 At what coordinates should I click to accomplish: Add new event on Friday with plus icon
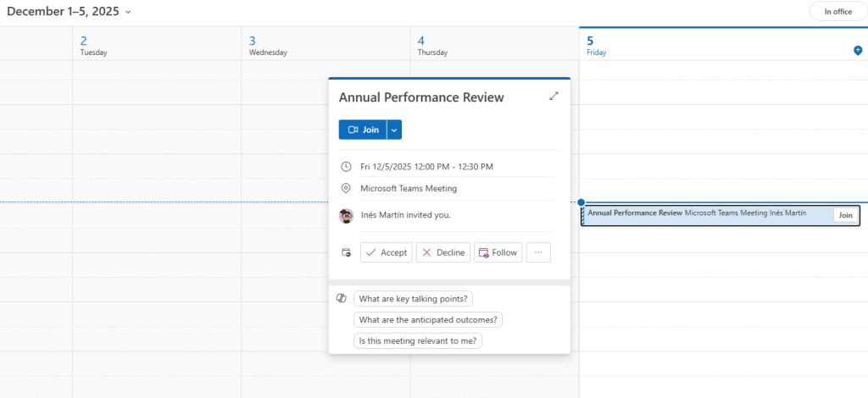[857, 51]
